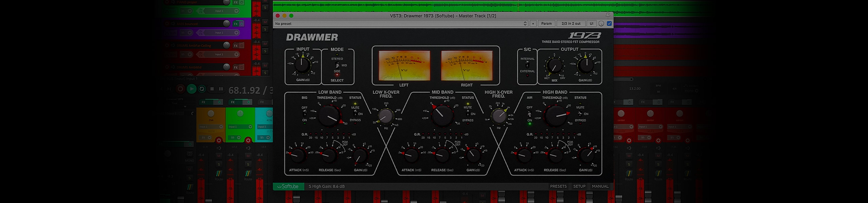This screenshot has height=203, width=868.
Task: Toggle the transport repeat loop button
Action: coord(202,89)
